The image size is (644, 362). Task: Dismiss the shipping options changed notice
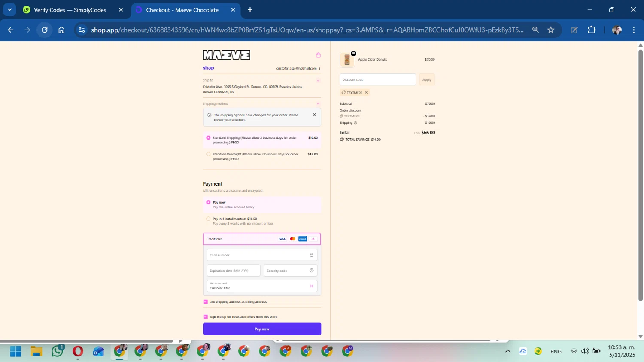314,115
